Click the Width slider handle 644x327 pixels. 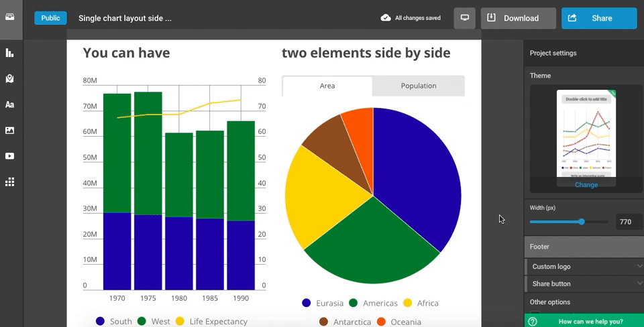click(582, 222)
